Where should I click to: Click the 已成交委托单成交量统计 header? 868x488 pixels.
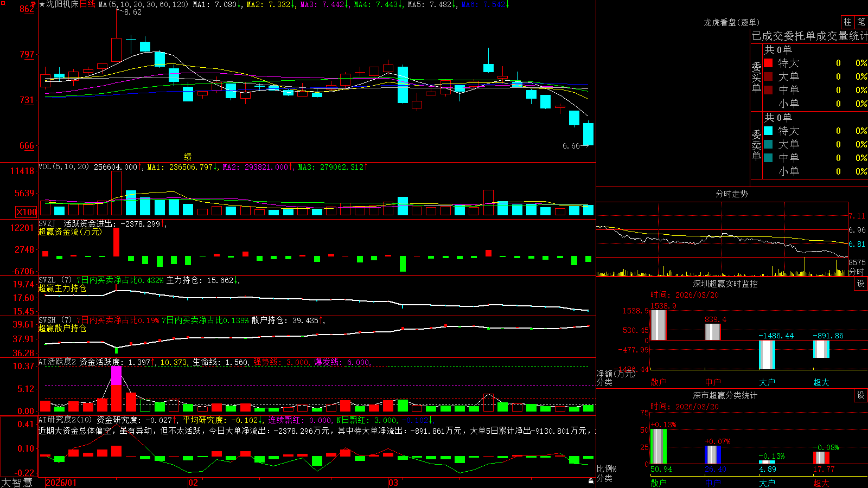click(809, 36)
